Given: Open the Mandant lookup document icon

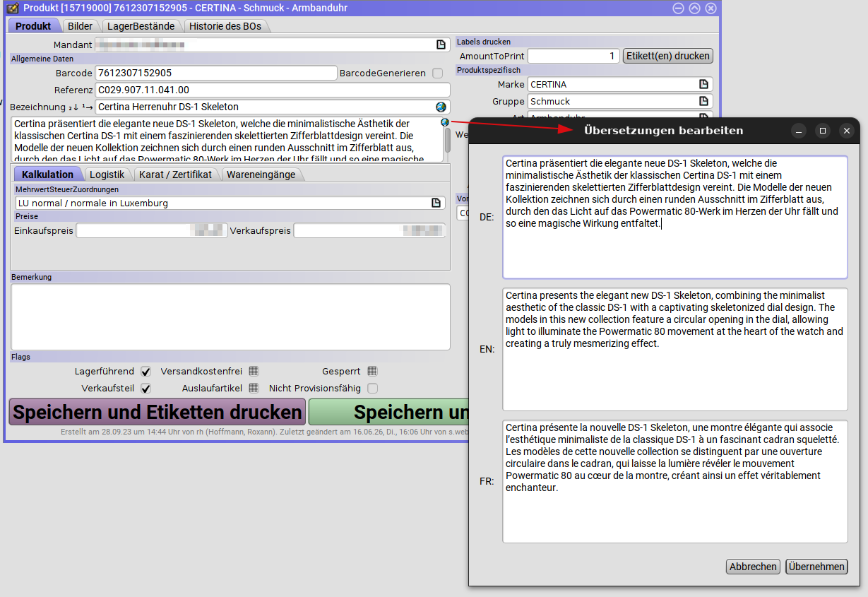Looking at the screenshot, I should [441, 45].
